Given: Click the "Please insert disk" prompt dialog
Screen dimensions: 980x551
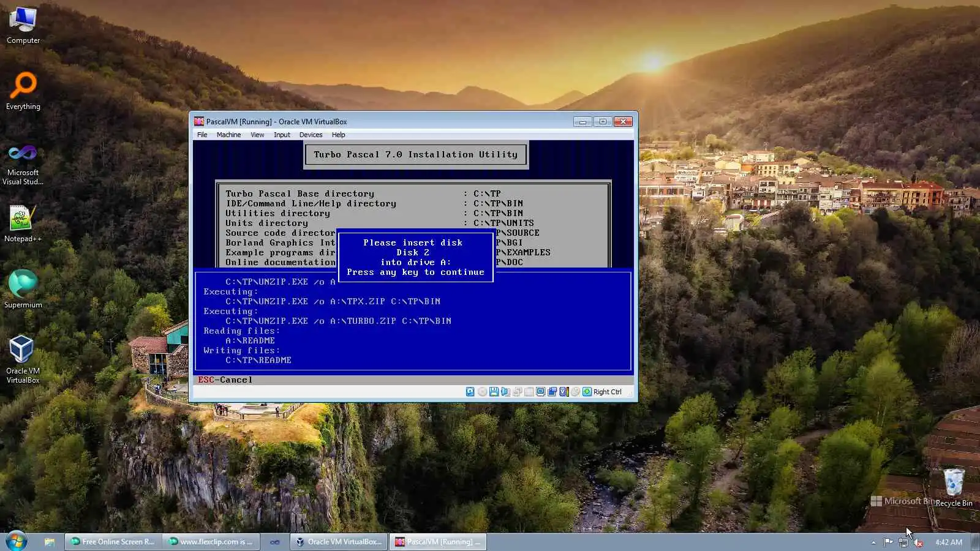Looking at the screenshot, I should (415, 257).
